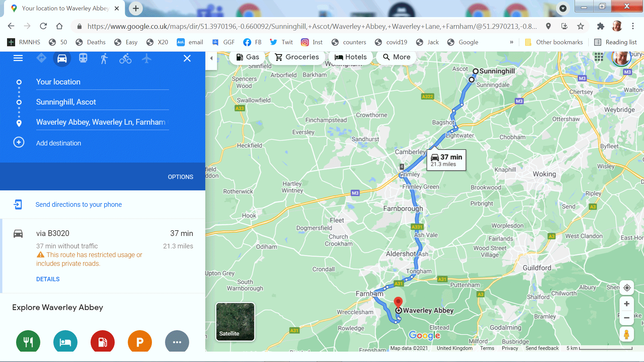Select public transit travel mode

(83, 58)
